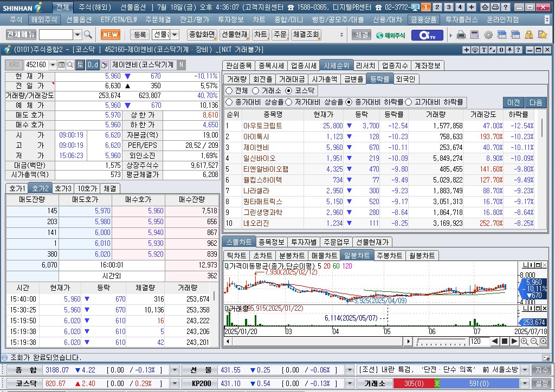
Task: Click the screen link icon in window header
Action: coord(475,50)
